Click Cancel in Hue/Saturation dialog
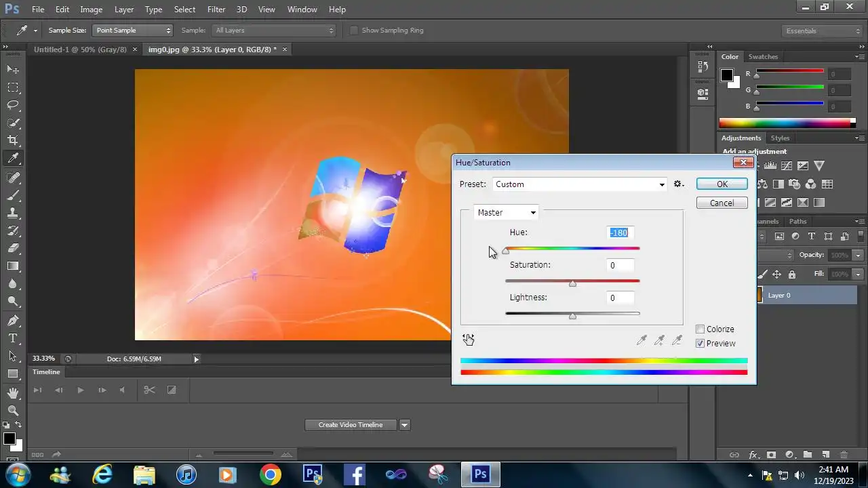This screenshot has width=868, height=488. (x=722, y=203)
